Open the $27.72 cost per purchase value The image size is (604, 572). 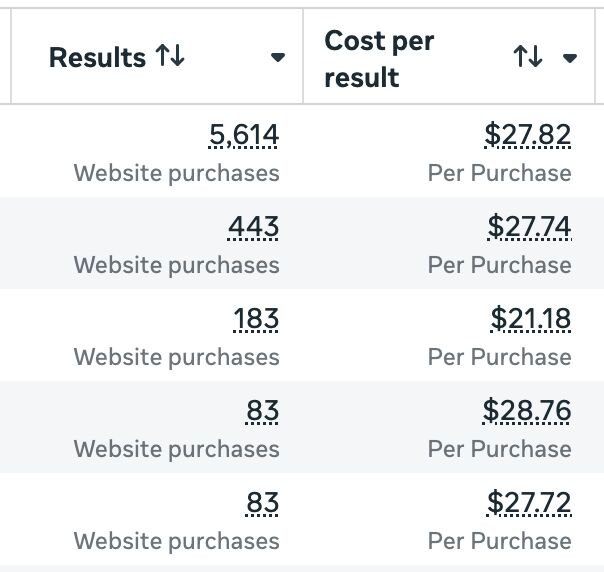pyautogui.click(x=529, y=503)
